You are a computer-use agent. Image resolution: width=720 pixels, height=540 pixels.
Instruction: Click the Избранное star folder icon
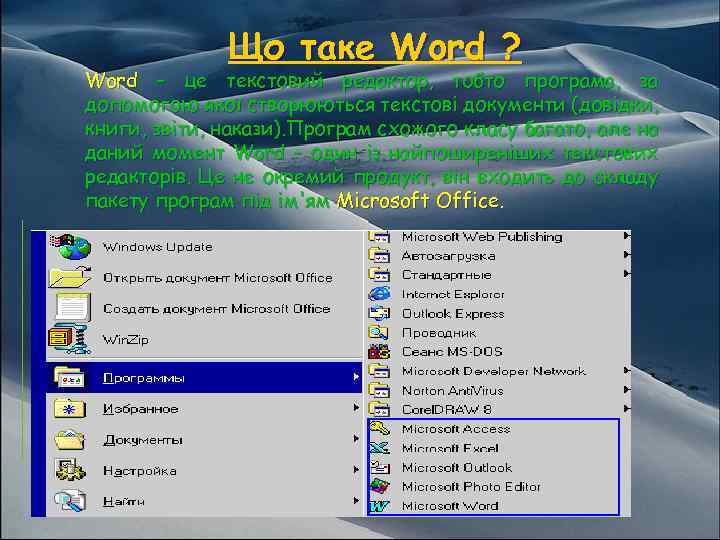[x=70, y=408]
